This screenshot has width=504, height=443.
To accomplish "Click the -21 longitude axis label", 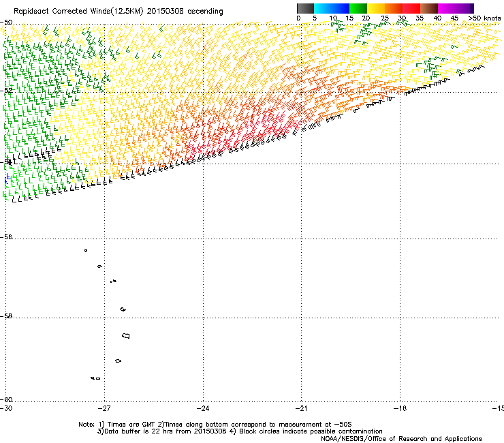I will pyautogui.click(x=301, y=408).
